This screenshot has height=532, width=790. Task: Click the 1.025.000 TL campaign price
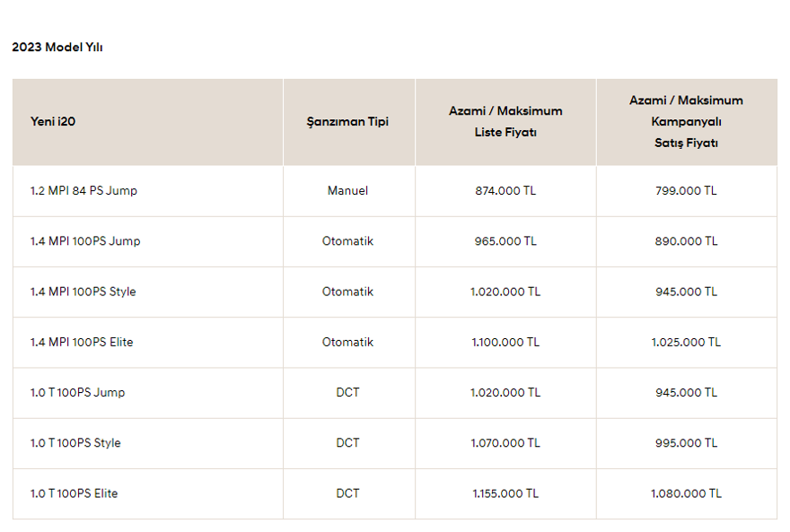686,342
